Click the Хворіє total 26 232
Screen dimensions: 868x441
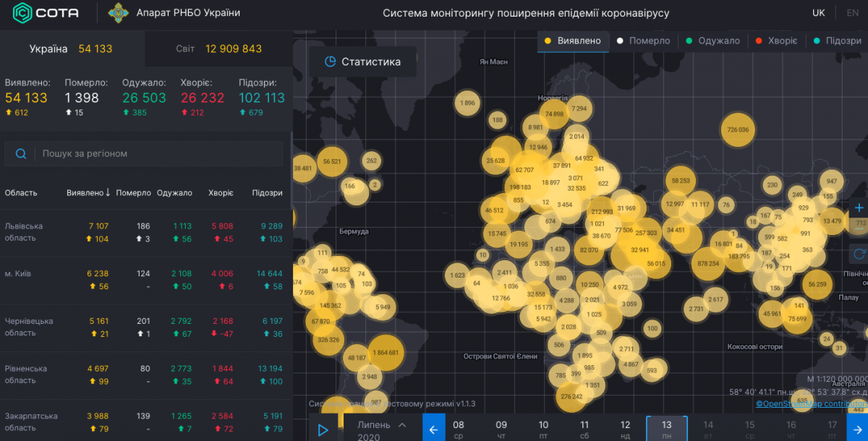pos(203,98)
